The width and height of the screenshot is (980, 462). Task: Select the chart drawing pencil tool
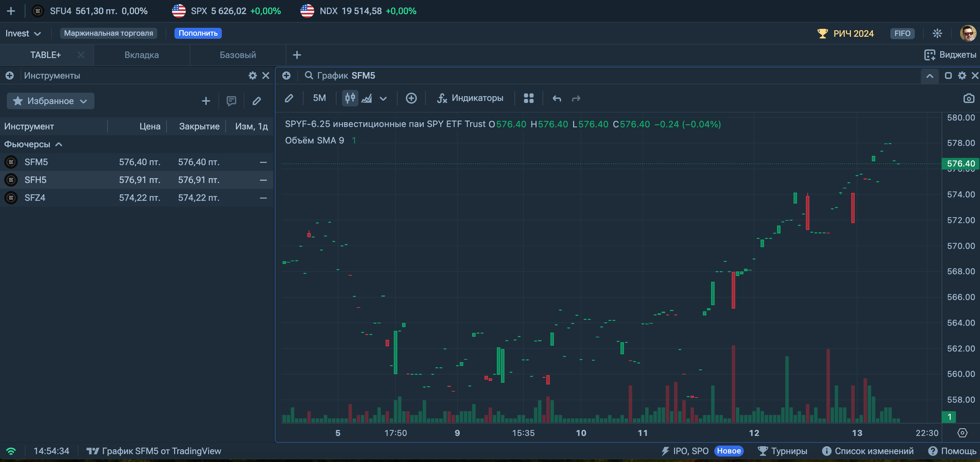[289, 98]
